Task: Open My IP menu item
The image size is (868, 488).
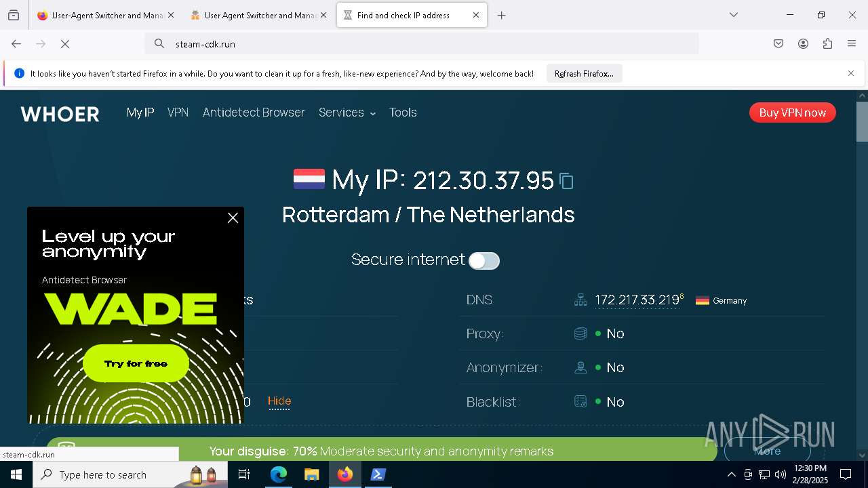Action: point(140,113)
